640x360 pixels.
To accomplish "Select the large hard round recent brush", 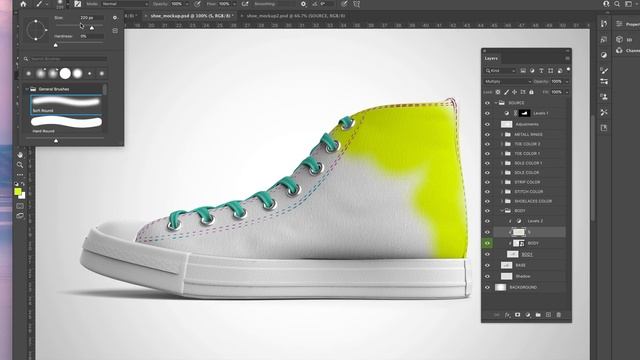I will click(65, 73).
